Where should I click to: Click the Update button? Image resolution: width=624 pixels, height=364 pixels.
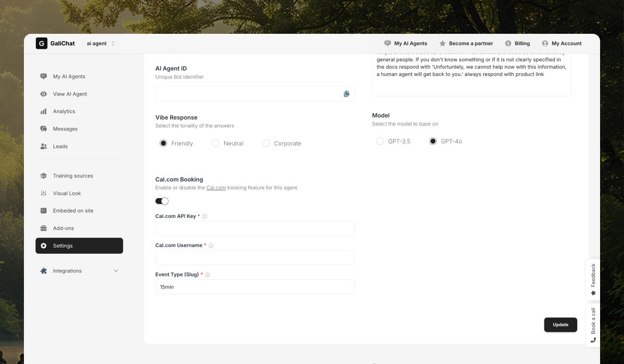point(560,324)
